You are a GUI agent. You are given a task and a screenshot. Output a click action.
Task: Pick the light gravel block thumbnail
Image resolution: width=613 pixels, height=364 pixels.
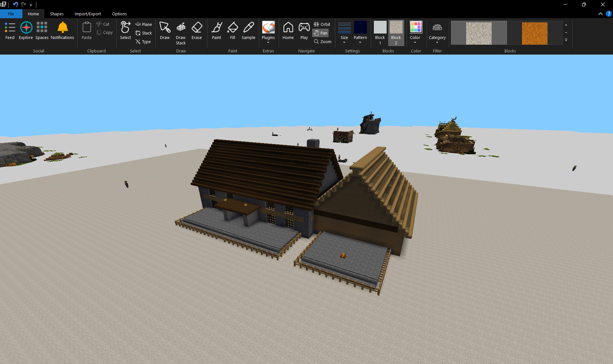479,33
